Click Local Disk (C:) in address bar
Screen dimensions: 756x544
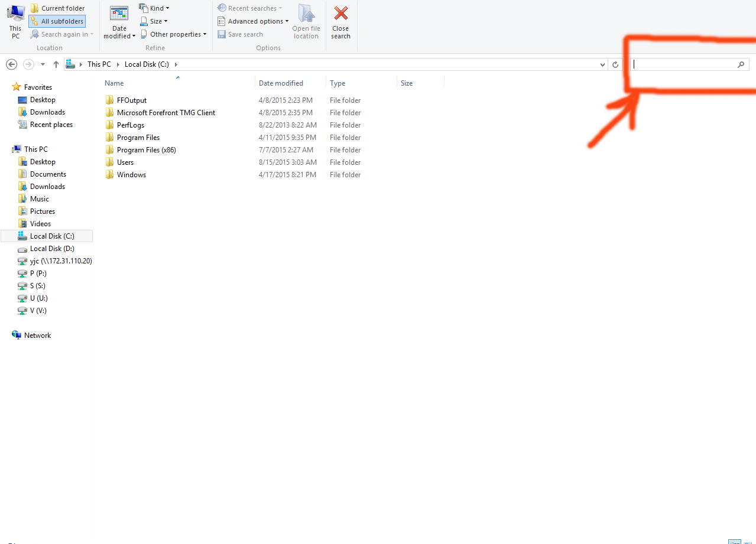tap(148, 64)
